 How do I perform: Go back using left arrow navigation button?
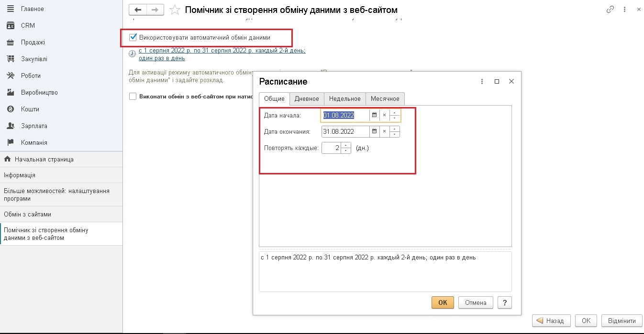[138, 10]
